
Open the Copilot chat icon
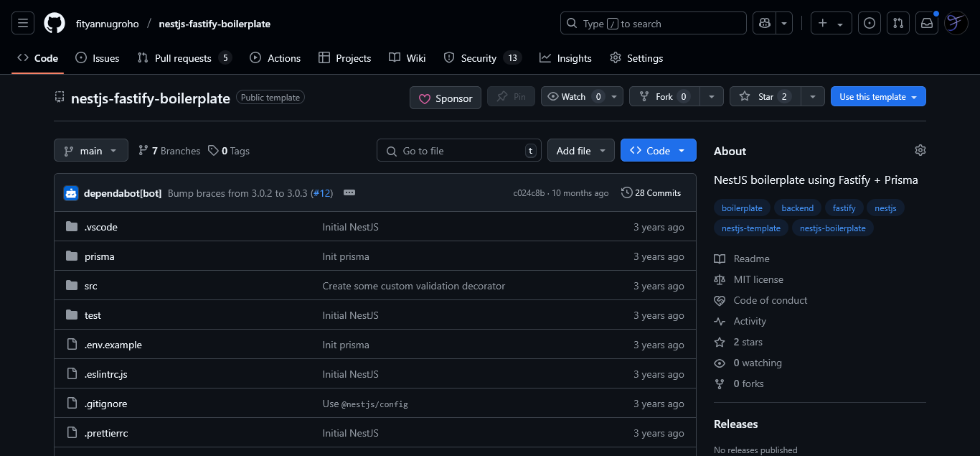click(765, 23)
